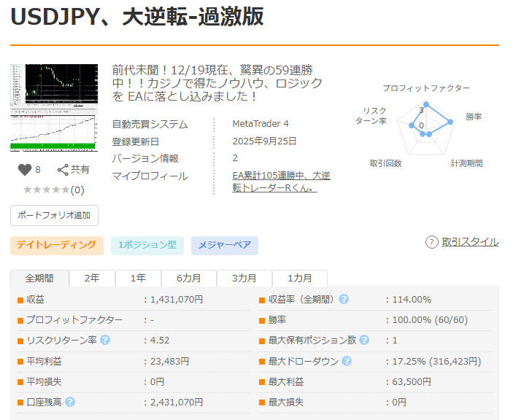The image size is (516, 420).
Task: Click the radar label プロフィットファクター
Action: pyautogui.click(x=426, y=88)
